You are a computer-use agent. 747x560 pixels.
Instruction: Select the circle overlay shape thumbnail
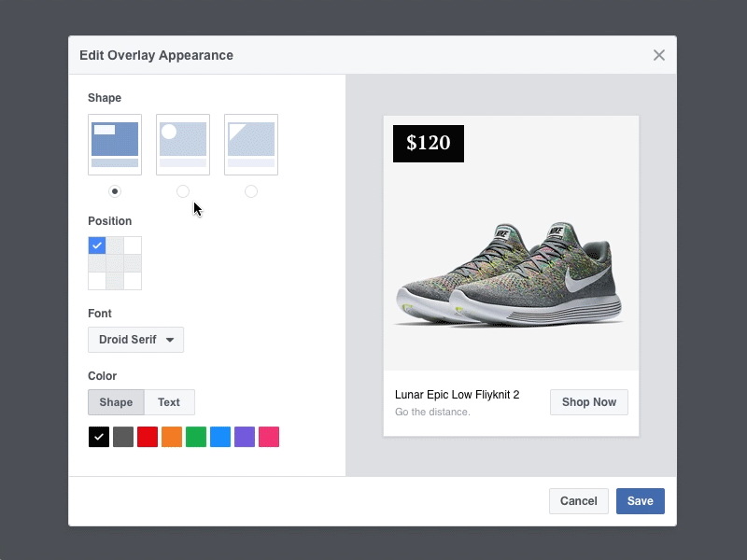(183, 144)
